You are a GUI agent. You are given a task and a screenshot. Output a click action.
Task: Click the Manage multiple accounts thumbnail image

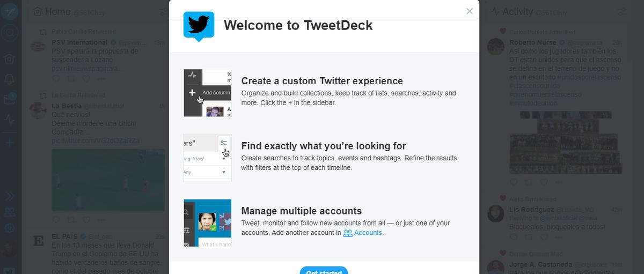[208, 223]
